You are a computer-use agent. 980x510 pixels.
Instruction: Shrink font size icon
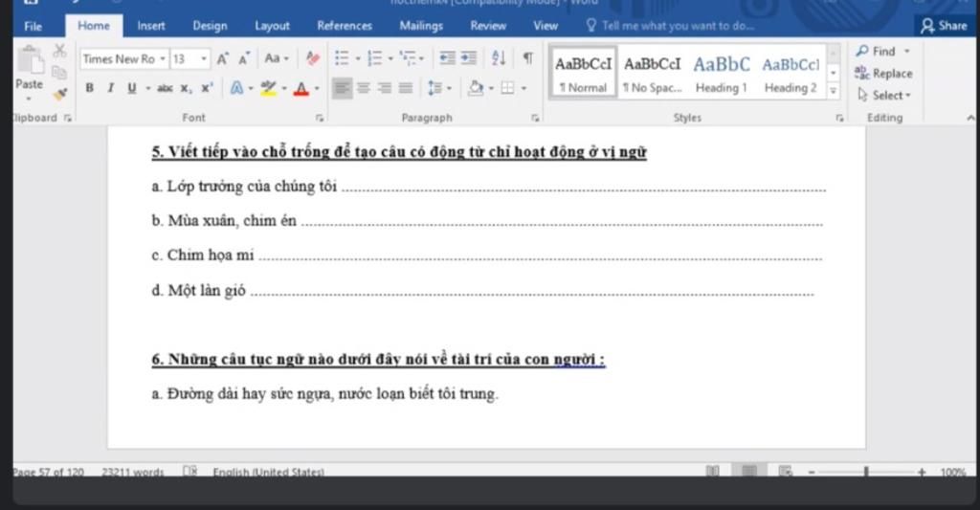(244, 58)
